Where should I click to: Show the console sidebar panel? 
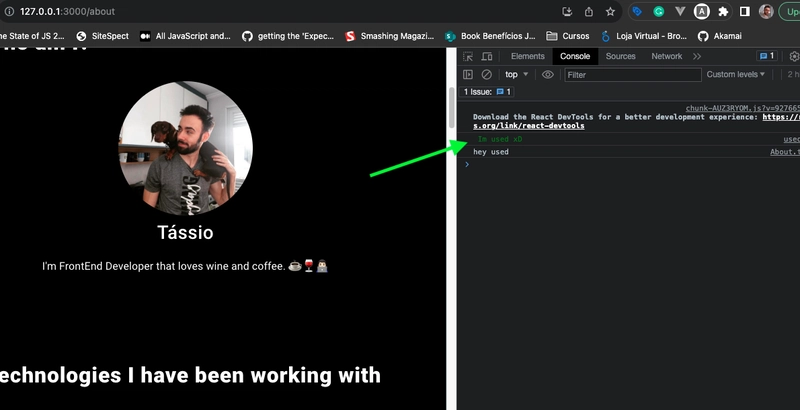(468, 75)
